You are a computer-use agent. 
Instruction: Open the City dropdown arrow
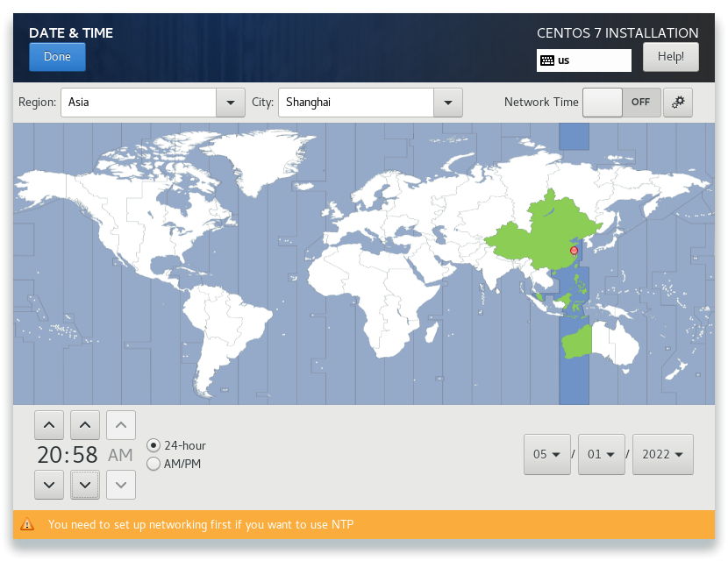click(x=448, y=103)
